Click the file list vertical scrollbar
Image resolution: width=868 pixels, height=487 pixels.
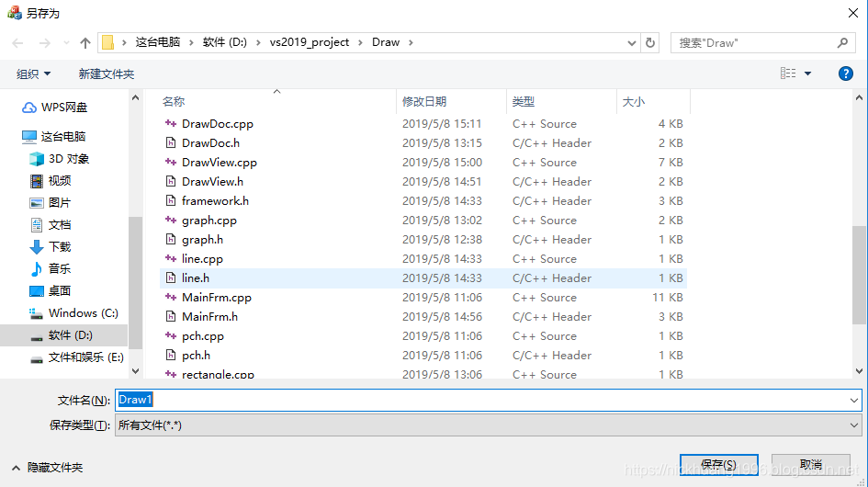tap(859, 274)
